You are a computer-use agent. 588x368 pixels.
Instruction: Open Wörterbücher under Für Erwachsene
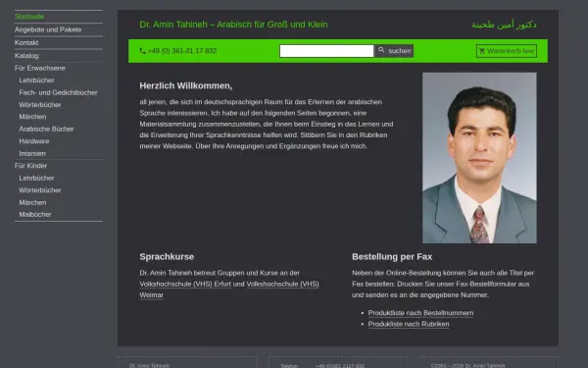point(40,105)
